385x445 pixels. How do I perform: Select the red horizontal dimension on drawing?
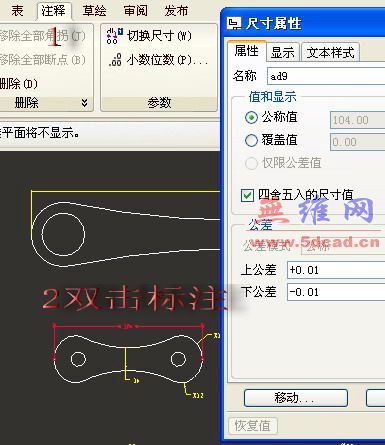[129, 327]
